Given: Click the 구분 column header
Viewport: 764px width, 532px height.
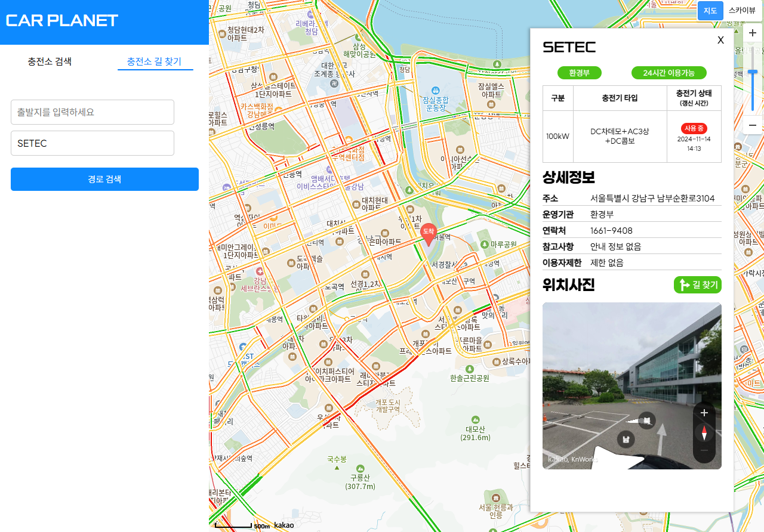Looking at the screenshot, I should pyautogui.click(x=557, y=98).
